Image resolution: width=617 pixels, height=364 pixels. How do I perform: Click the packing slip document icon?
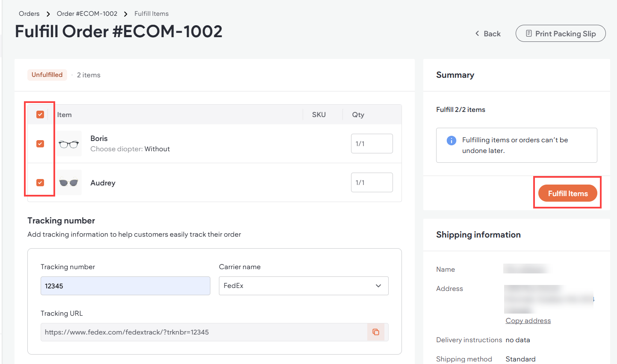point(529,33)
